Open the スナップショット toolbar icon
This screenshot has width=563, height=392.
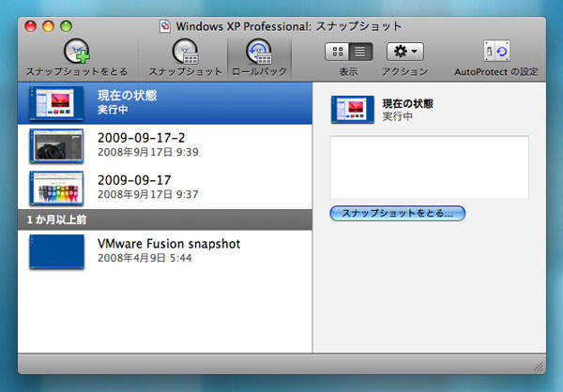pyautogui.click(x=185, y=51)
